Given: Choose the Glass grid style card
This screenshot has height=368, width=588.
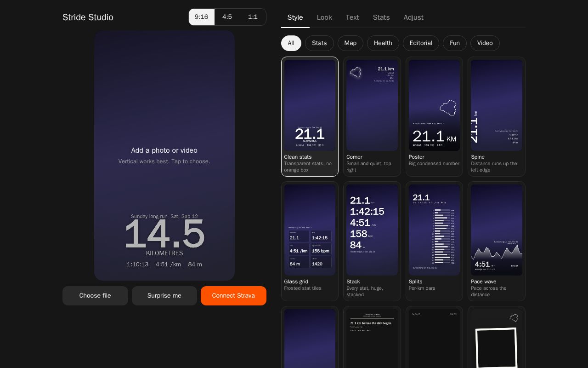Looking at the screenshot, I should 310,241.
